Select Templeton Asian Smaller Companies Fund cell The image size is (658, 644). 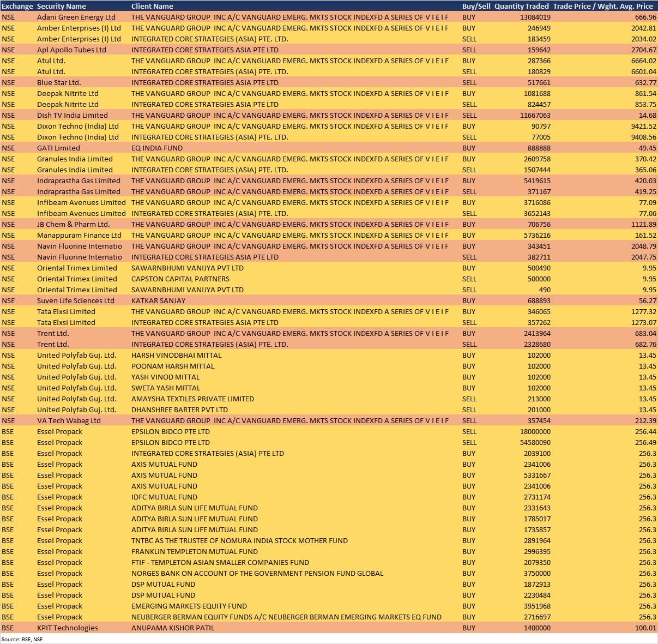coord(220,562)
